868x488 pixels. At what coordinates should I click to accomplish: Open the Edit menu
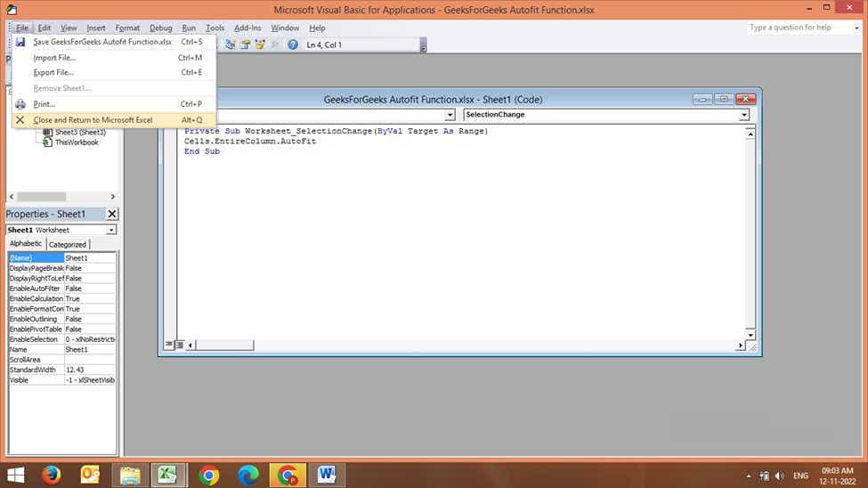(45, 28)
